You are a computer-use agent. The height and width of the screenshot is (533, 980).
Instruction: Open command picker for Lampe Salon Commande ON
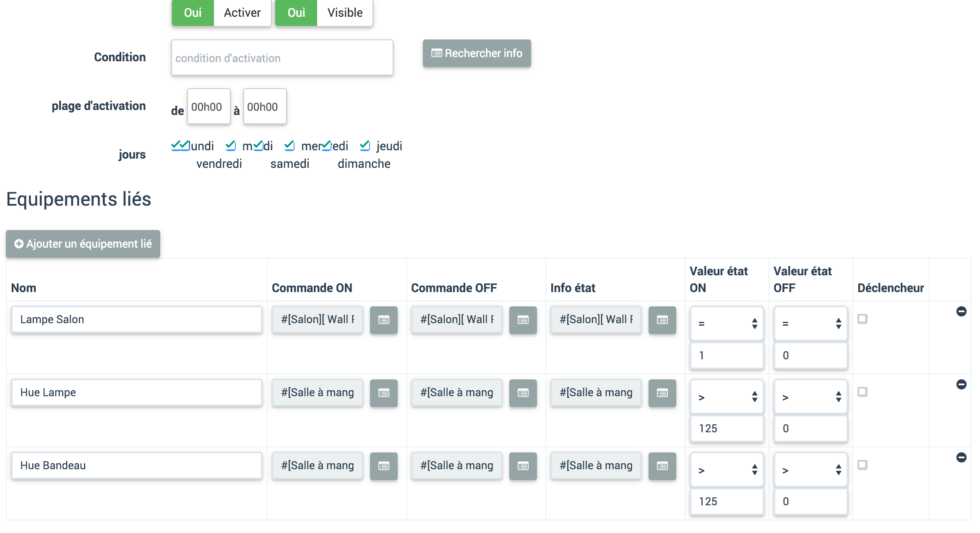click(383, 320)
